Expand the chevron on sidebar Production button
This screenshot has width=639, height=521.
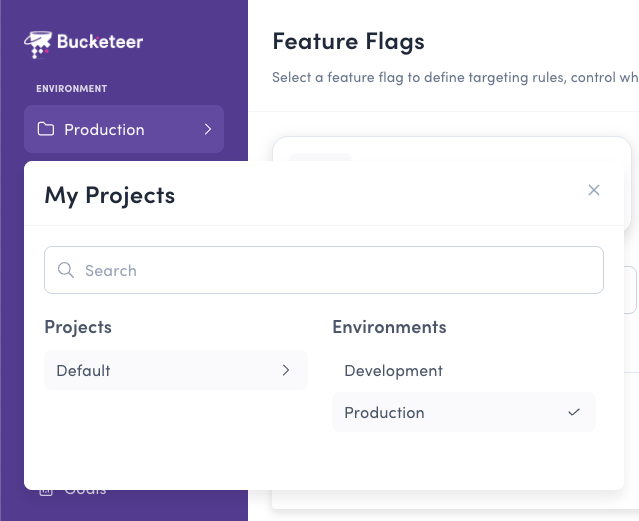pos(208,129)
